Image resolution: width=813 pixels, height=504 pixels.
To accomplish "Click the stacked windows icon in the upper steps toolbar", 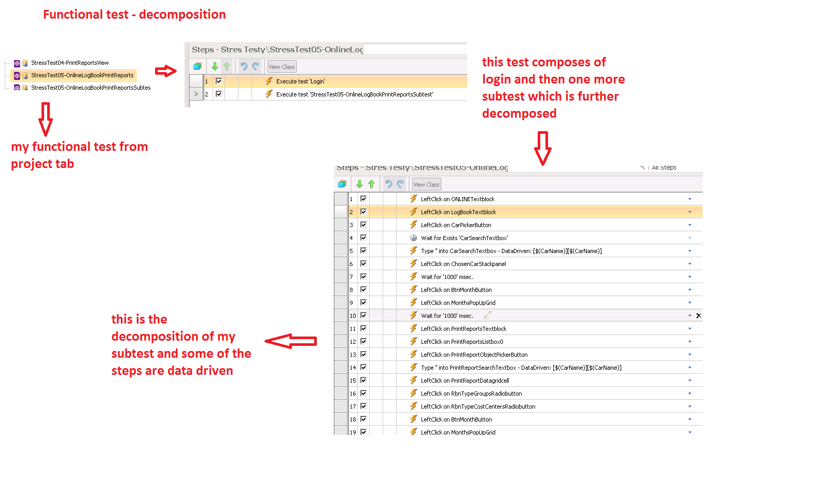I will coord(197,66).
